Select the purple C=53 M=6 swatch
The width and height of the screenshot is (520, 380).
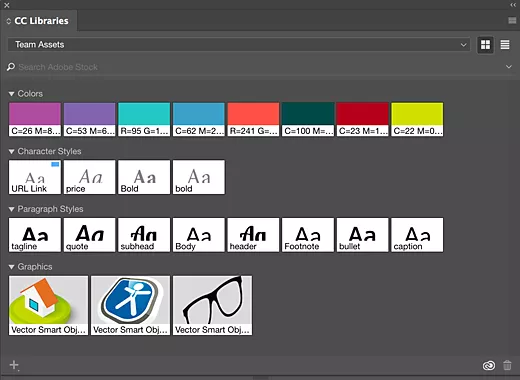pos(90,119)
